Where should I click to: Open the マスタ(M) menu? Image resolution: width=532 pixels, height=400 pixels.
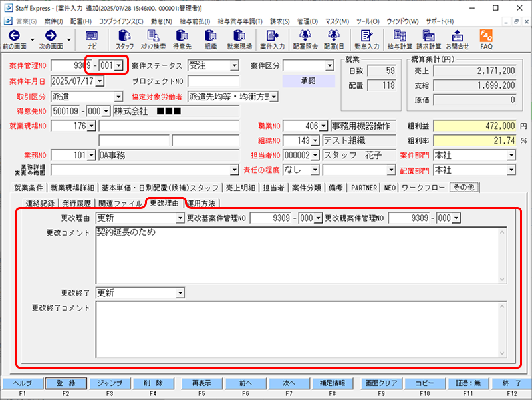click(337, 21)
